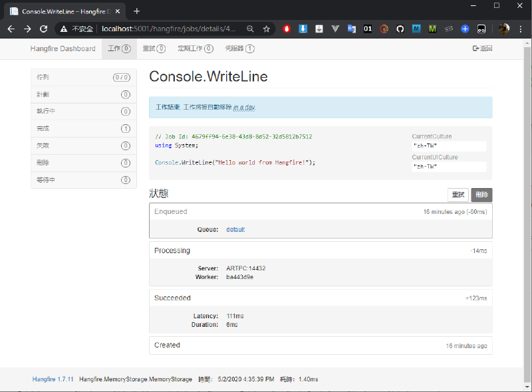Click the browser back arrow
Image resolution: width=532 pixels, height=392 pixels.
click(x=11, y=29)
